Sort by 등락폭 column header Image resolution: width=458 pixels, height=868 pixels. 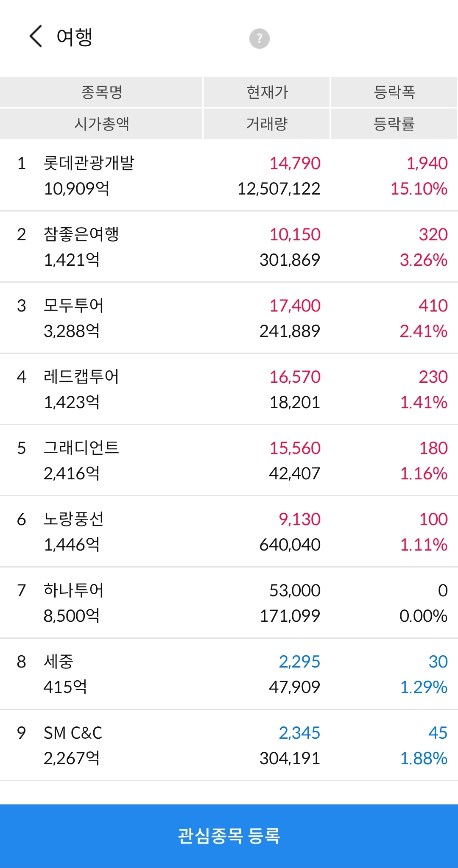tap(394, 92)
